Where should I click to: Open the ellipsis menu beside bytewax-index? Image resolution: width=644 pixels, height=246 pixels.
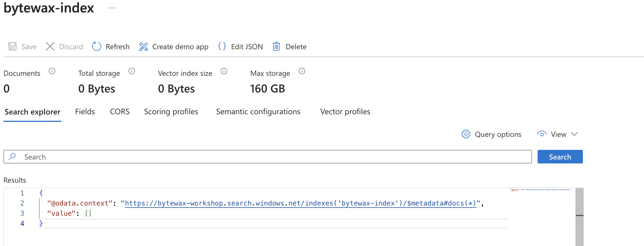tap(112, 8)
